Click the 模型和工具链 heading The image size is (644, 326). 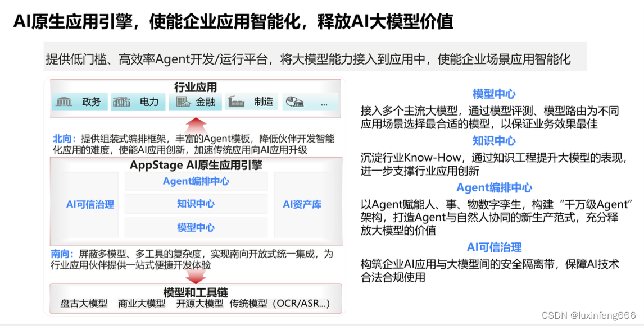tap(196, 292)
